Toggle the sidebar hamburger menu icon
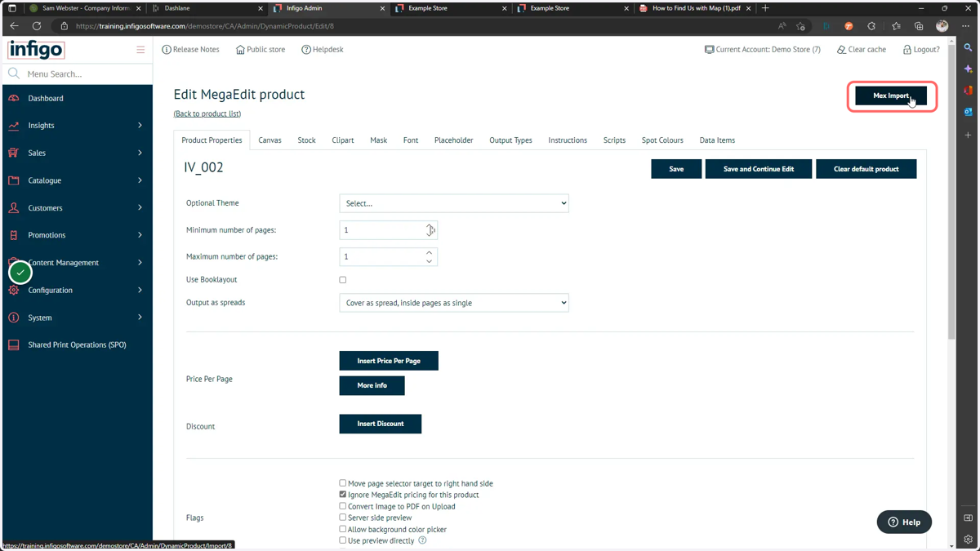The width and height of the screenshot is (980, 551). coord(140,50)
